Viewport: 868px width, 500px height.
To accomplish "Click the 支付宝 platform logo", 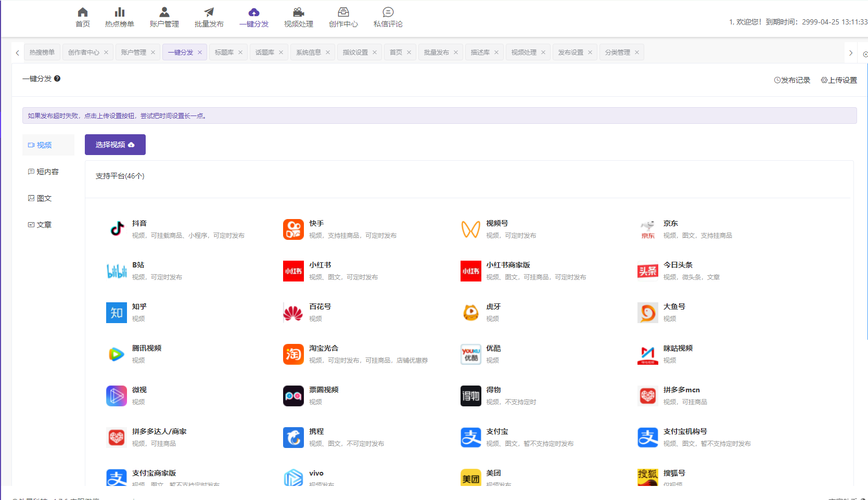I will (471, 438).
